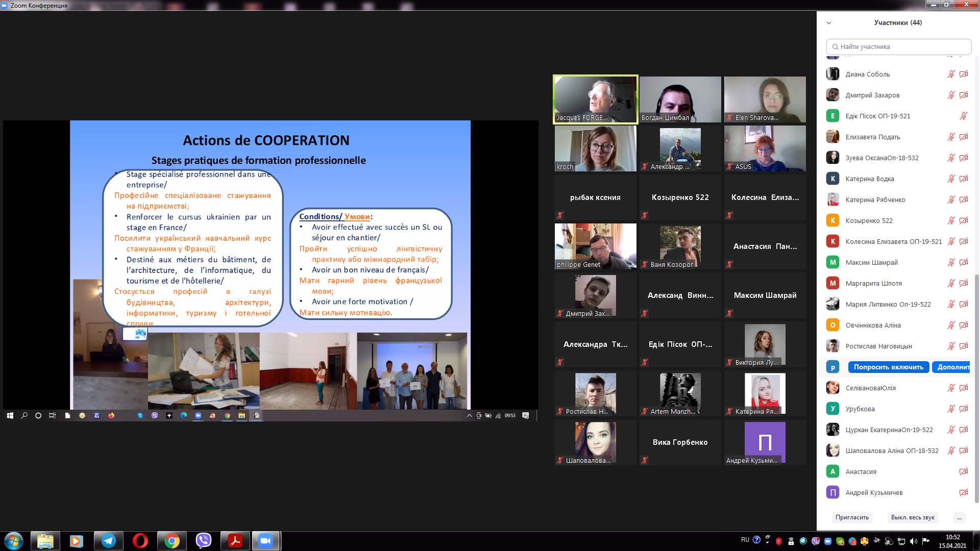The width and height of the screenshot is (980, 551).
Task: Select the Jacques FORGE video thumbnail
Action: 595,99
